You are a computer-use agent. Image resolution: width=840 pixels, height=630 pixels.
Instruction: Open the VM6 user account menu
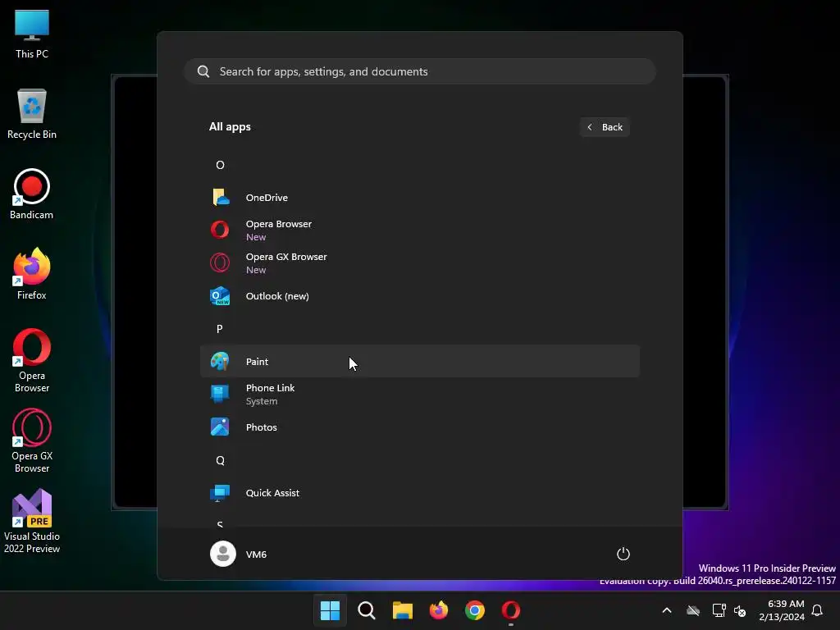pyautogui.click(x=239, y=554)
